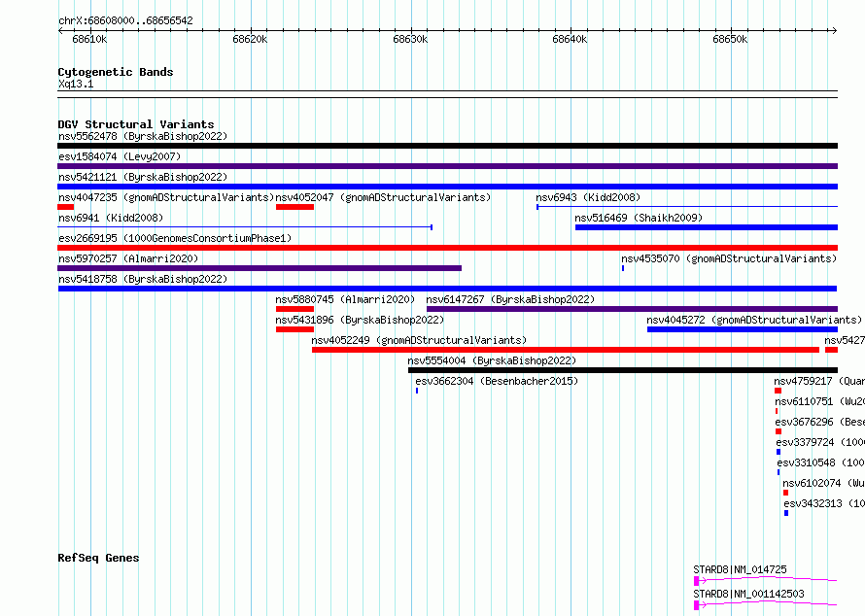The width and height of the screenshot is (865, 616).
Task: Click the 68630k ruler tick label
Action: pyautogui.click(x=410, y=39)
